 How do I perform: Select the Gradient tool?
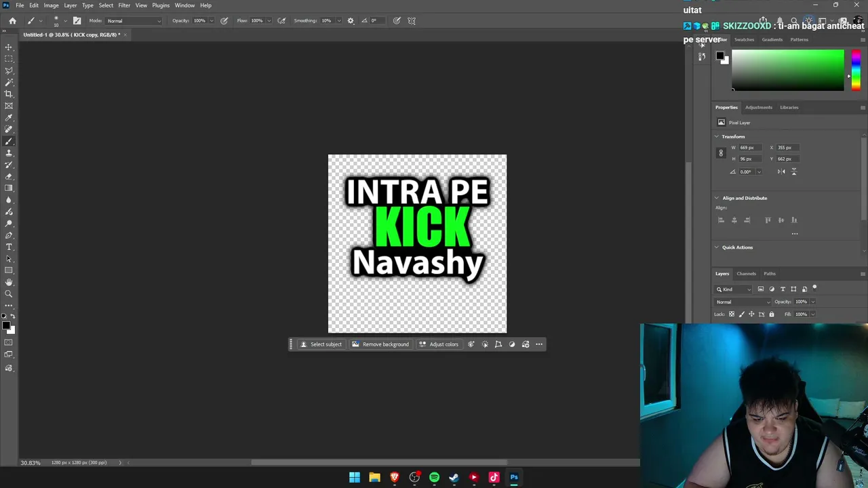point(9,188)
